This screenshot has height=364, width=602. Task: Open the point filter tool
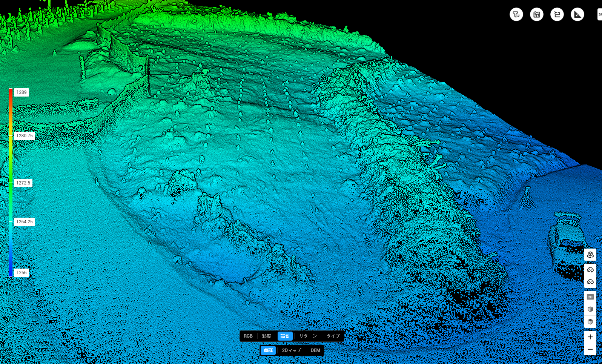coord(516,15)
